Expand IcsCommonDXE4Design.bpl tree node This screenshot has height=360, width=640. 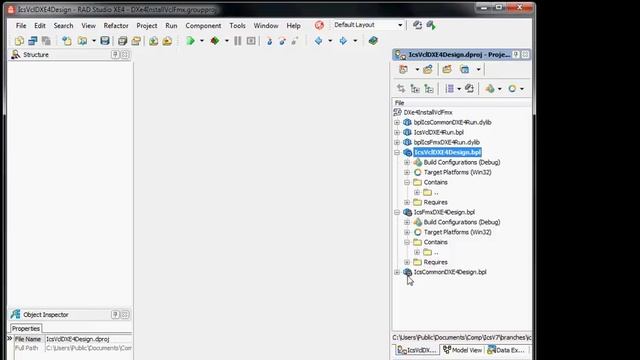click(x=397, y=272)
